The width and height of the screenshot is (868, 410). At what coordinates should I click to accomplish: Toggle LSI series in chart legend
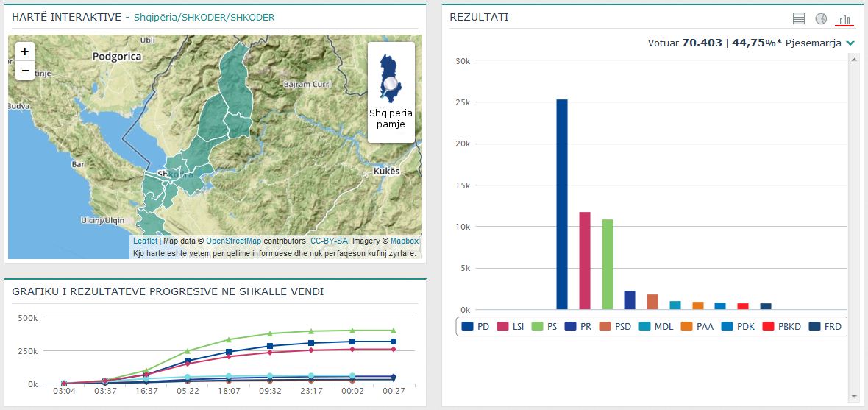click(x=513, y=326)
